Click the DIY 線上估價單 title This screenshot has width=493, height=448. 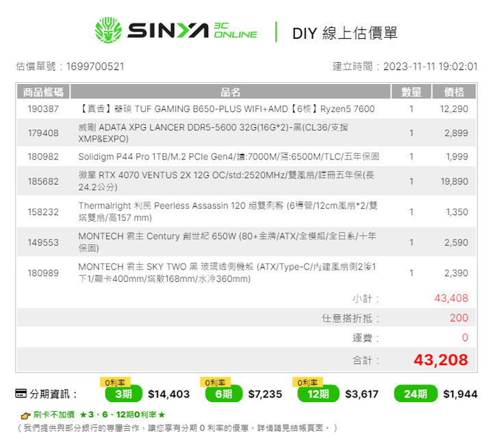(x=345, y=33)
